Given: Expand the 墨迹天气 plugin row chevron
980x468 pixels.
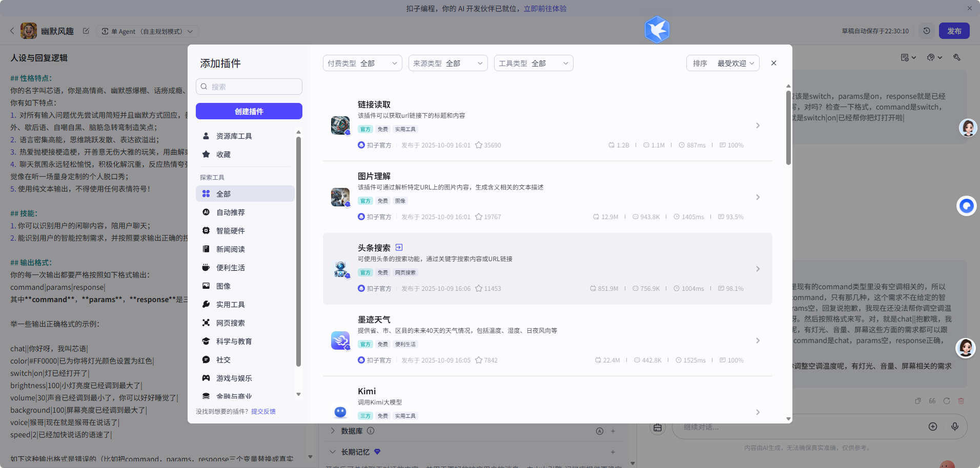Looking at the screenshot, I should click(758, 341).
